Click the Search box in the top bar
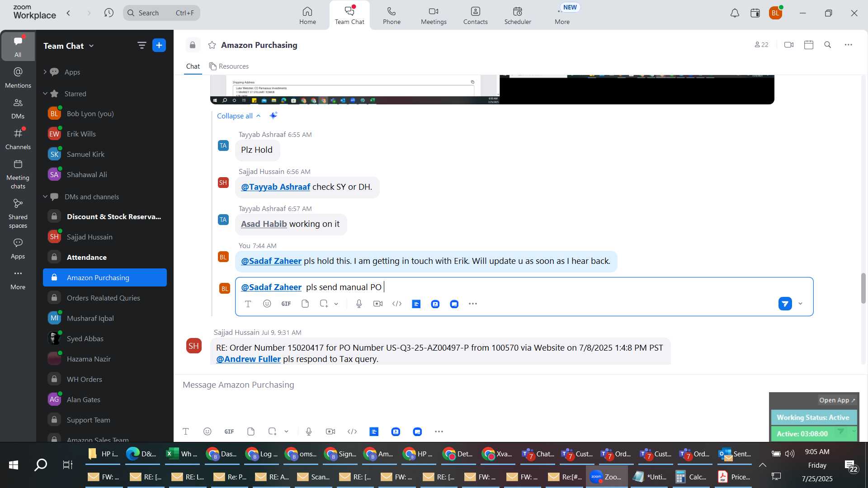The image size is (868, 488). (x=161, y=13)
